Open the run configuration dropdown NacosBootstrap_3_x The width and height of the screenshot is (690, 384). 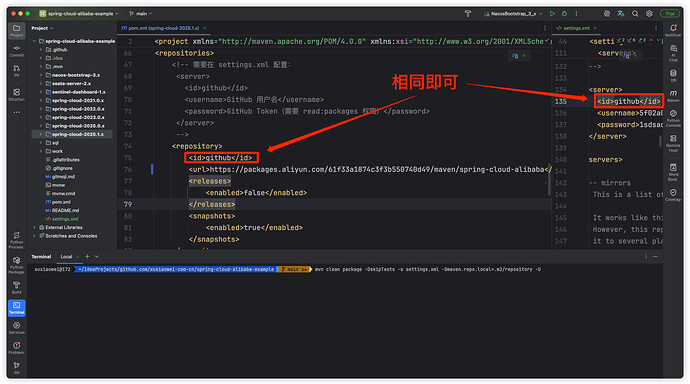click(513, 14)
